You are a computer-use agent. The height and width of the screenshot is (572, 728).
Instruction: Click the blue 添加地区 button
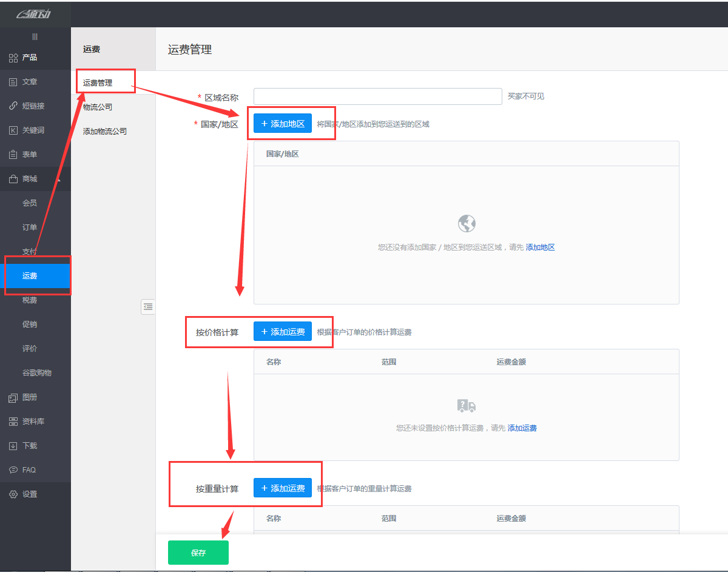283,124
